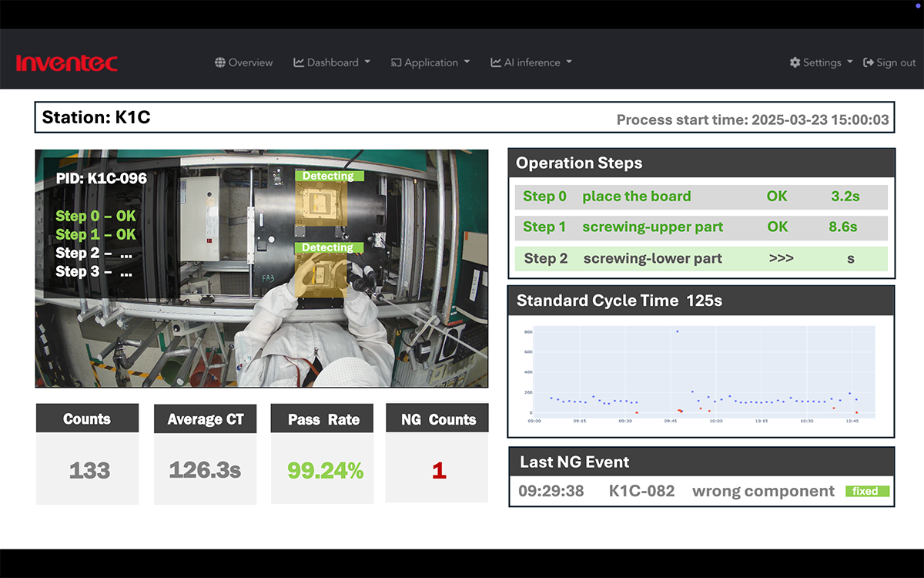Select the Step 0 place the board row
Screen dimensions: 924x578
coord(701,197)
